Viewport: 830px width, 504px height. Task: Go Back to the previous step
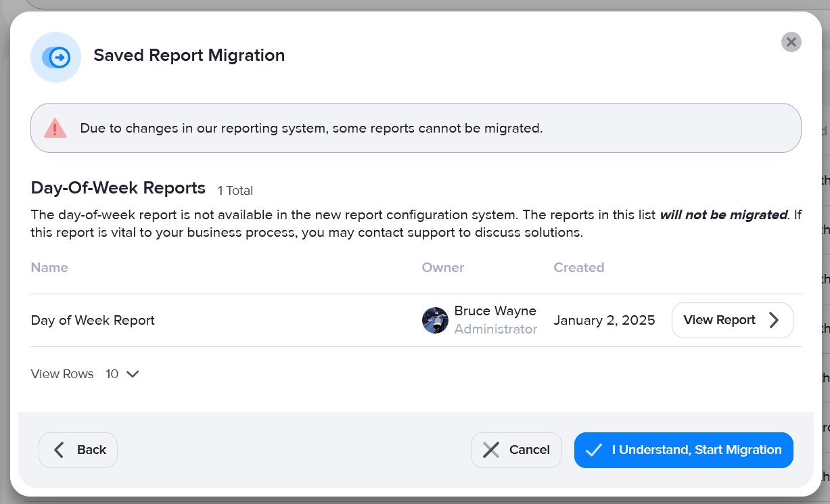pyautogui.click(x=78, y=450)
